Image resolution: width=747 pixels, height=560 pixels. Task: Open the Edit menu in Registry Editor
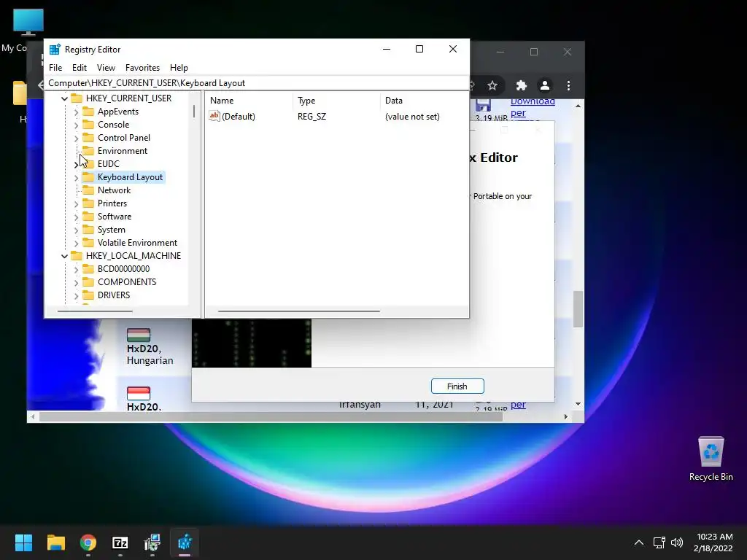click(79, 68)
